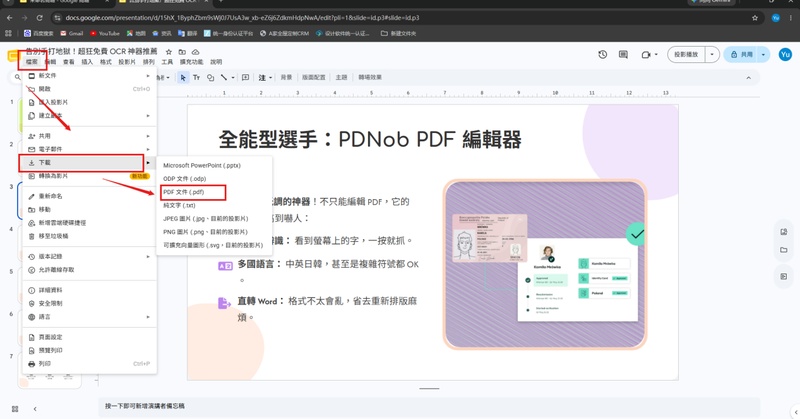Select the shapes tool
Viewport: 800px width, 419px height.
tap(210, 78)
